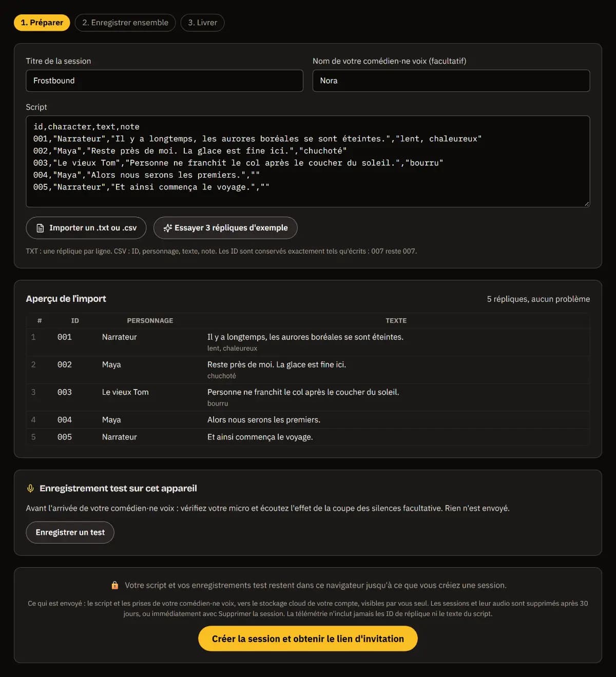The width and height of the screenshot is (616, 677).
Task: Click the note 'chuchoté'
Action: 222,376
